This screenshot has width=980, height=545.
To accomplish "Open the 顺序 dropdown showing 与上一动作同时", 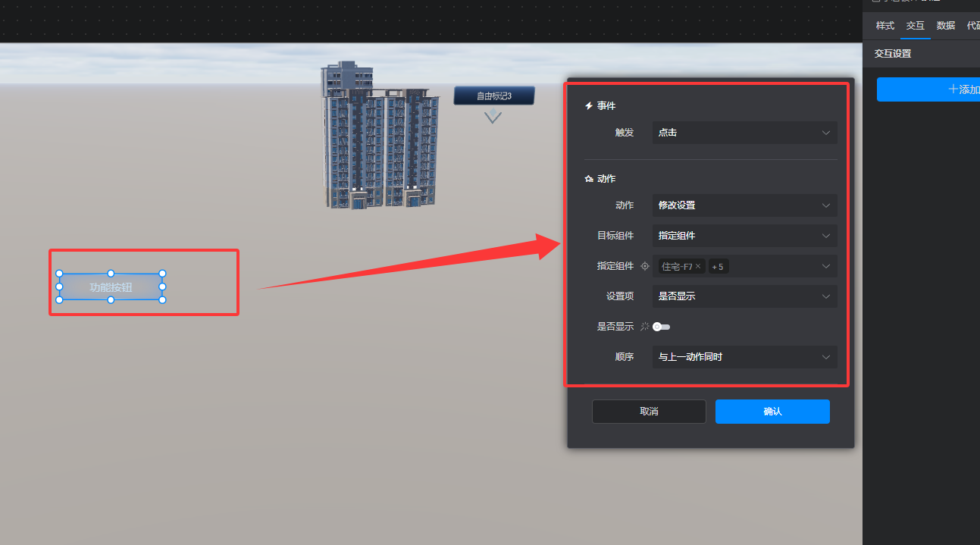I will pyautogui.click(x=745, y=357).
